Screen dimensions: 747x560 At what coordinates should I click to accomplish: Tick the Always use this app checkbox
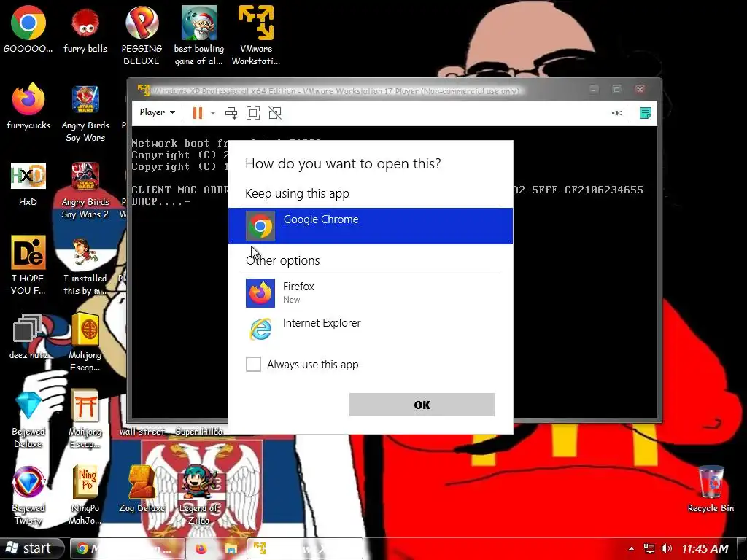(x=253, y=365)
